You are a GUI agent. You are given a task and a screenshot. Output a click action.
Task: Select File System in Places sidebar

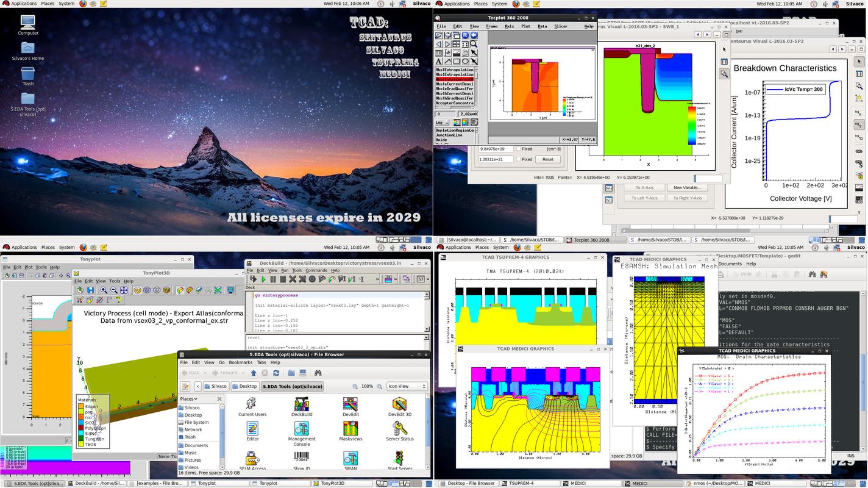pos(196,422)
